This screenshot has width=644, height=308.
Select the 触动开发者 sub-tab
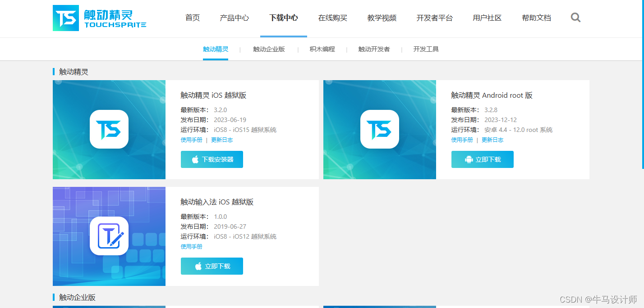pos(374,49)
